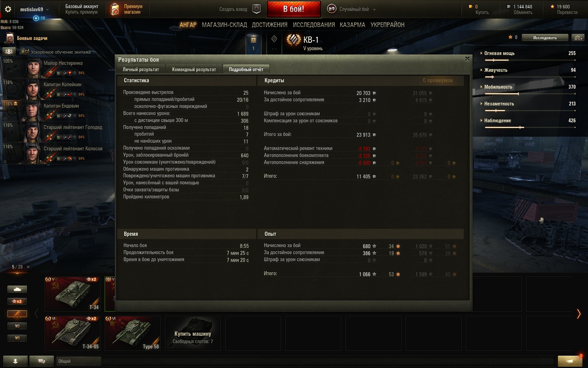The height and width of the screenshot is (368, 588).
Task: Open the ИССЛЕДОВАНИЯ menu
Action: tap(314, 25)
